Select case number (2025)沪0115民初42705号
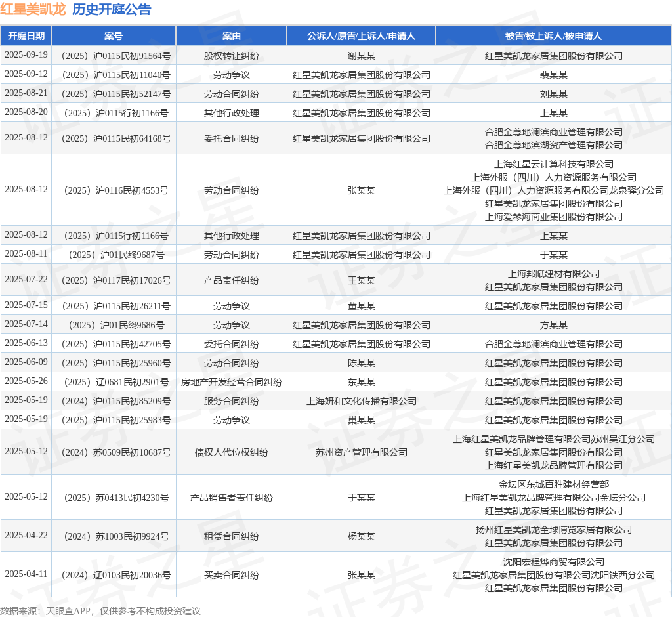 (114, 344)
